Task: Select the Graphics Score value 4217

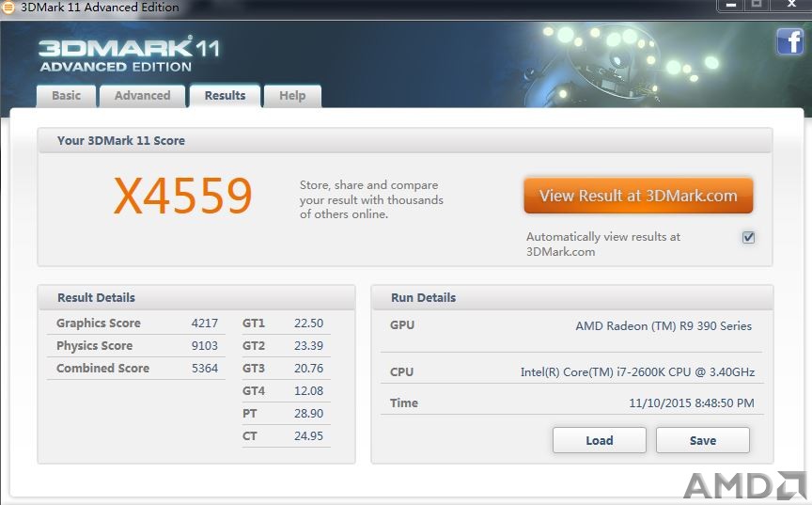Action: (x=205, y=324)
